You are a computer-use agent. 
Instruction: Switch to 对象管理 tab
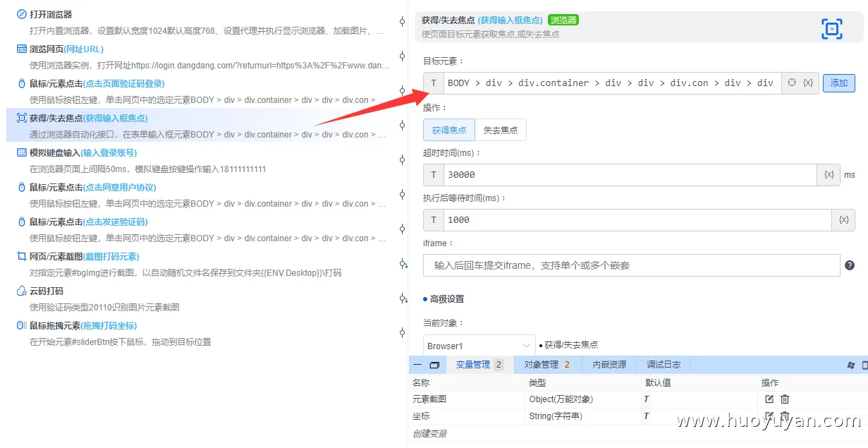coord(547,365)
